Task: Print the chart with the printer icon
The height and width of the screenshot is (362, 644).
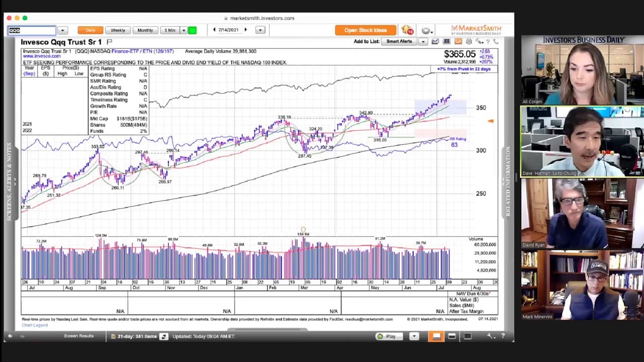Action: [x=469, y=41]
